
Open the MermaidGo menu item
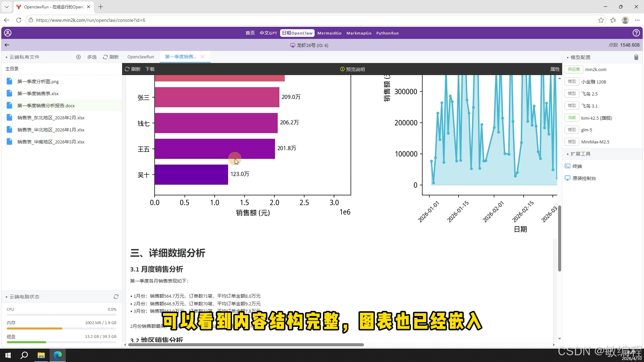(329, 33)
